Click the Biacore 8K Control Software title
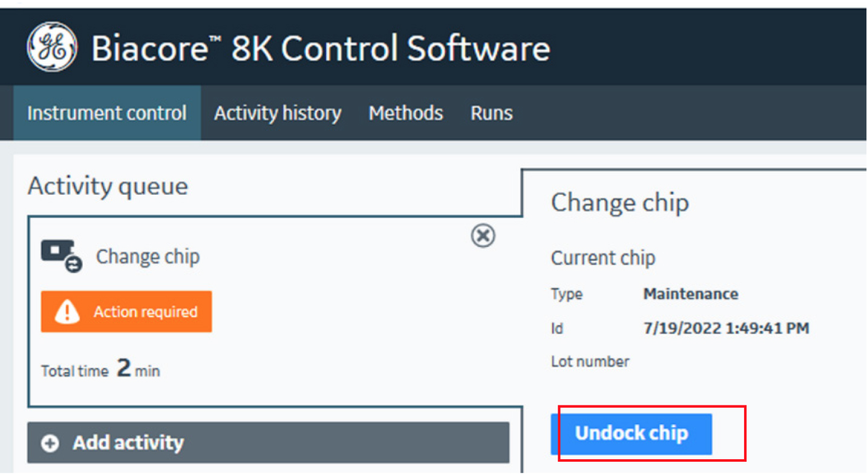This screenshot has width=868, height=475. (x=321, y=48)
